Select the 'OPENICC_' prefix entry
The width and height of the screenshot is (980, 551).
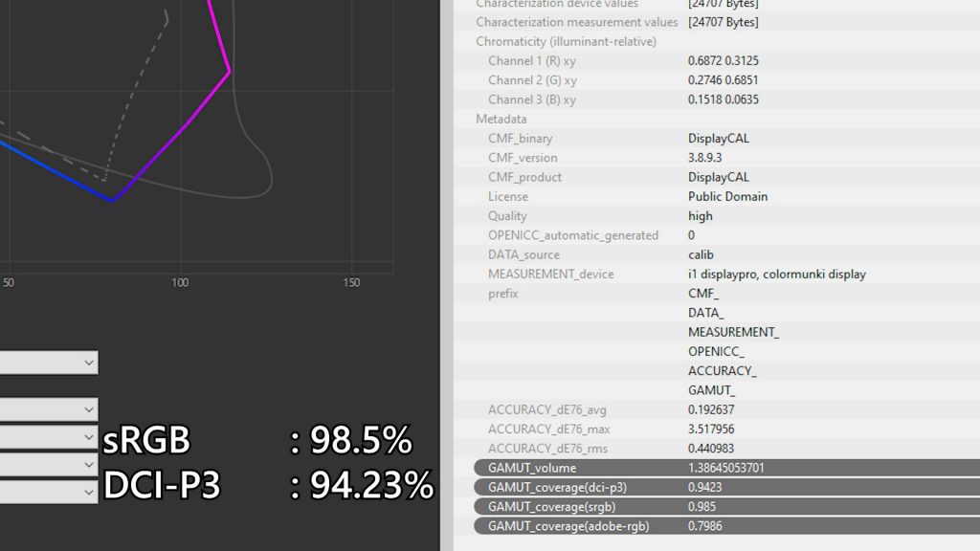[x=716, y=351]
